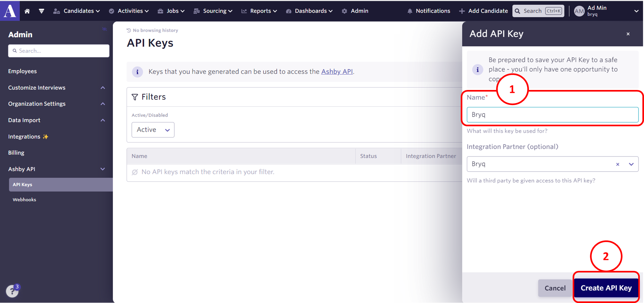The width and height of the screenshot is (644, 303).
Task: Click the Admin sidebar search box
Action: (59, 51)
